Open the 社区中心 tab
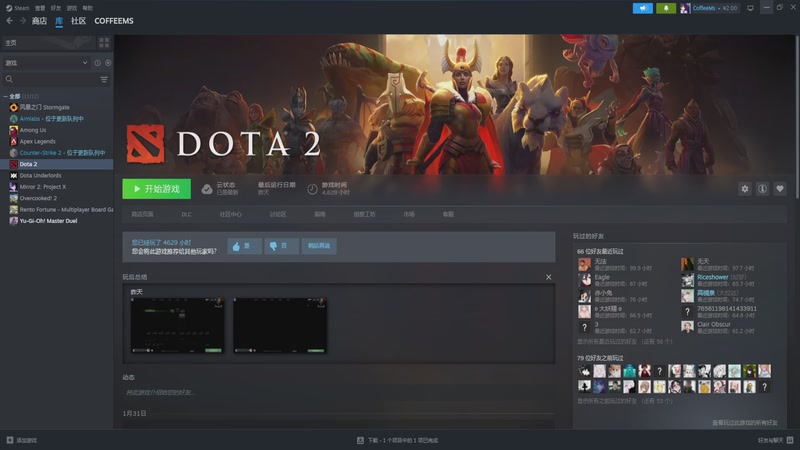This screenshot has height=450, width=800. coord(231,214)
